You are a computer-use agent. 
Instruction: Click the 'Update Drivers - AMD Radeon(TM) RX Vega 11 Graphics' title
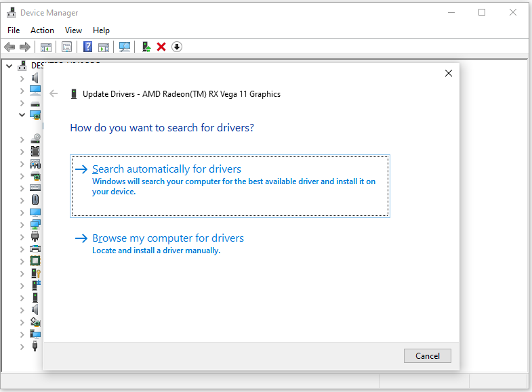(182, 94)
